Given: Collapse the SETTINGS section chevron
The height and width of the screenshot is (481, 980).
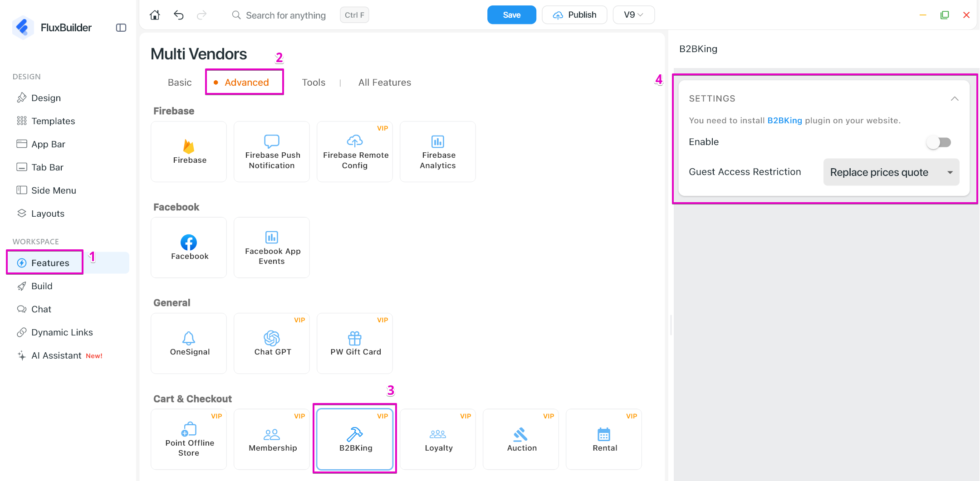Looking at the screenshot, I should [955, 98].
